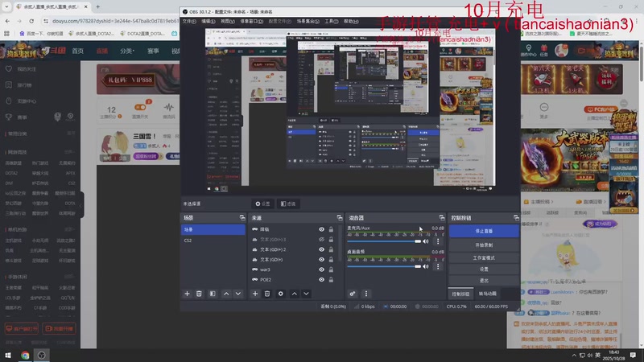The width and height of the screenshot is (644, 362).
Task: Go to 首页 on Douyu navigation
Action: pyautogui.click(x=77, y=51)
